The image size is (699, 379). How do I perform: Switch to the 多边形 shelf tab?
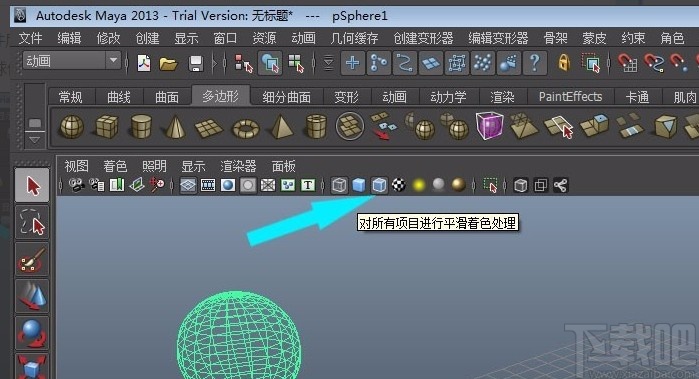pos(221,96)
